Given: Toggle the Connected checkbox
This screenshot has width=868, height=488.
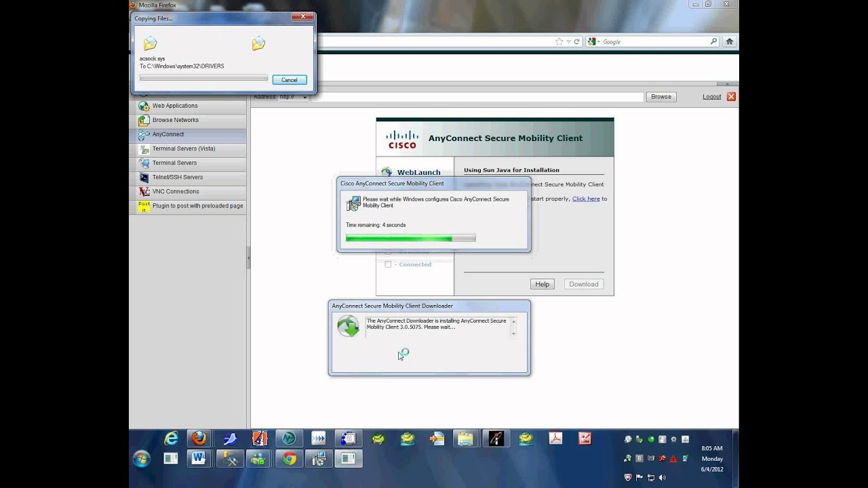Looking at the screenshot, I should pyautogui.click(x=388, y=264).
